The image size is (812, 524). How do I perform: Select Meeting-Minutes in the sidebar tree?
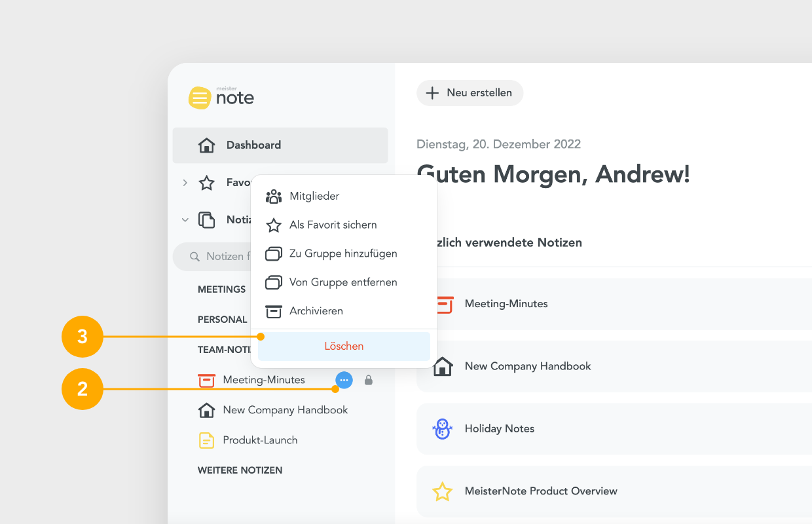point(263,380)
